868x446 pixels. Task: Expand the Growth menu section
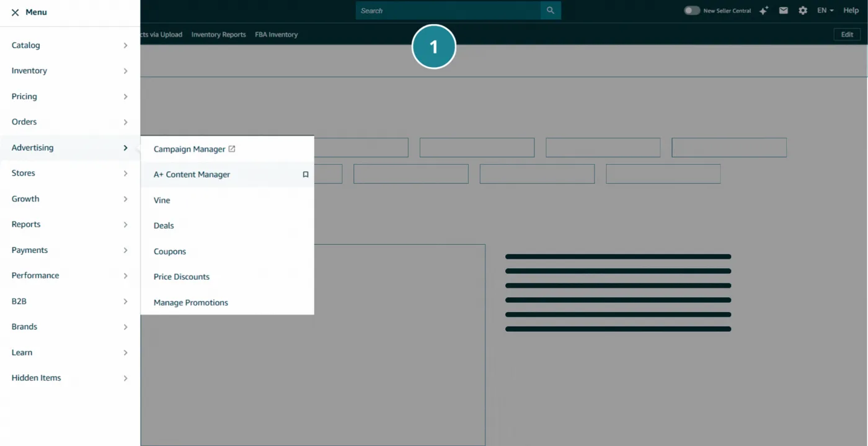70,199
